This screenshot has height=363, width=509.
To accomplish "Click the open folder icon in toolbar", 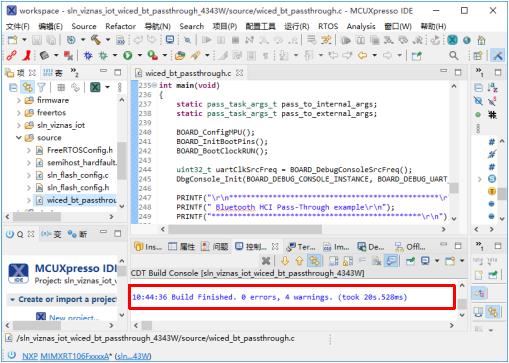I will click(180, 55).
